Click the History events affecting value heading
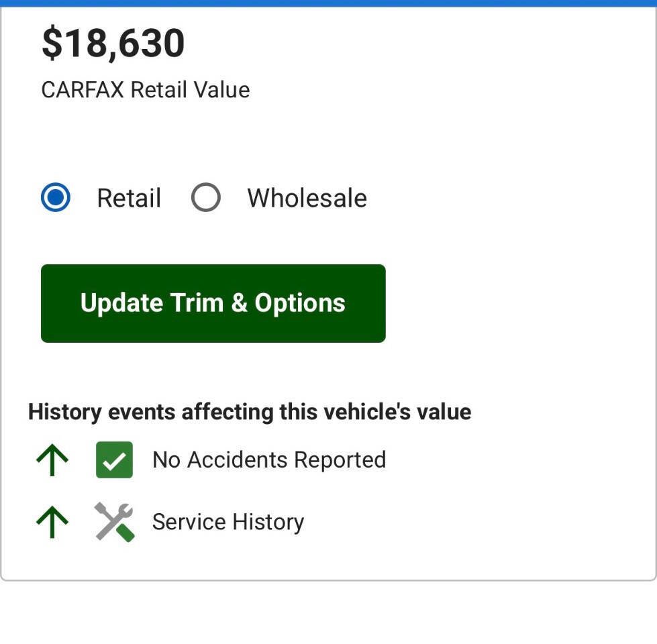Viewport: 657px width, 644px height. (250, 412)
